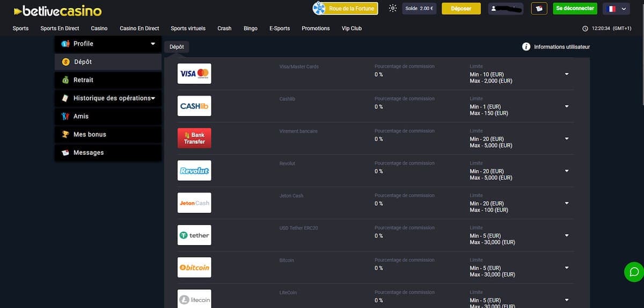Viewport: 644px width, 308px height.
Task: Click the USD Tether ERC20 label
Action: click(298, 228)
